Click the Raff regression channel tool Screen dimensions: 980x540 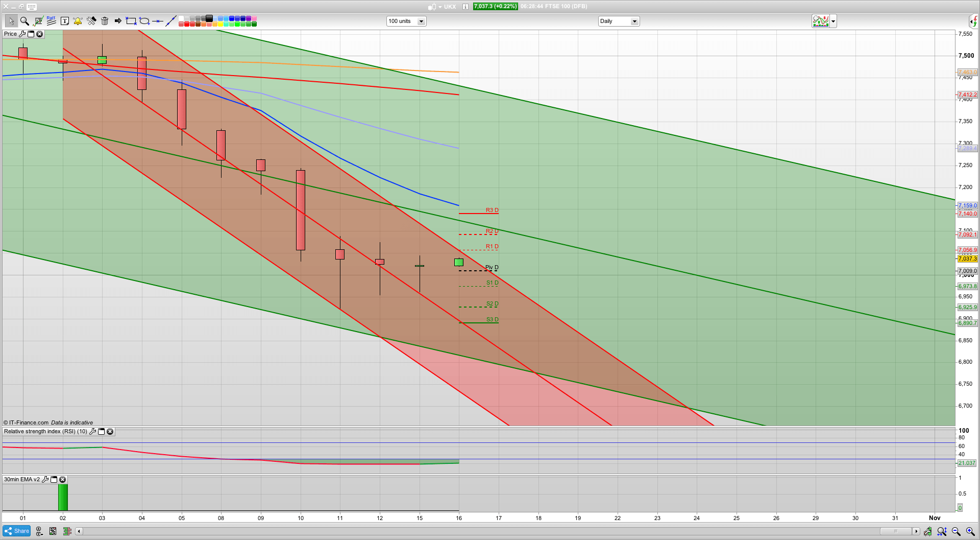coord(51,21)
